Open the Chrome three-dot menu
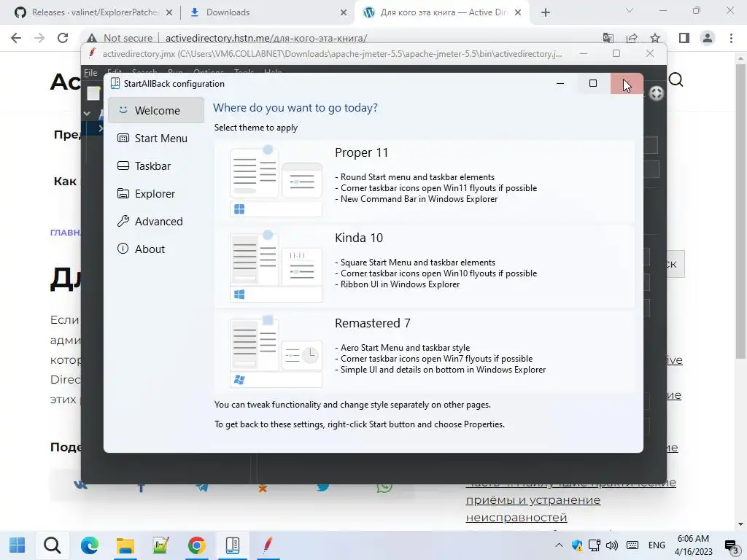 (x=731, y=38)
